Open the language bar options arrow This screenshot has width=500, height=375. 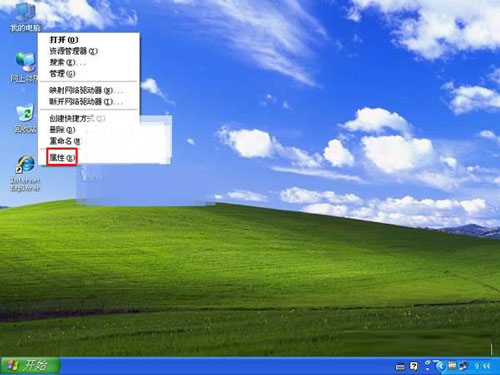[x=428, y=366]
